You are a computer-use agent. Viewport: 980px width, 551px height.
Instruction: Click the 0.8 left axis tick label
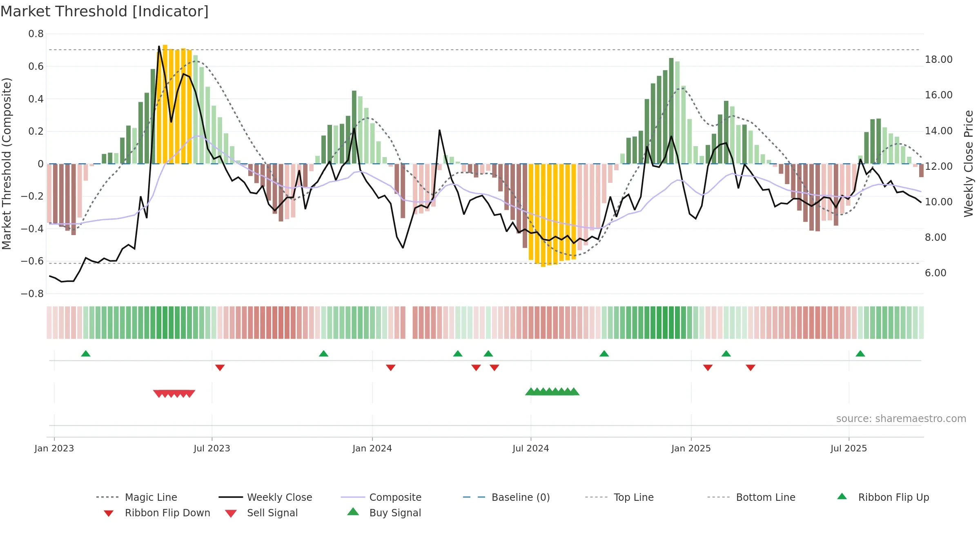point(36,34)
